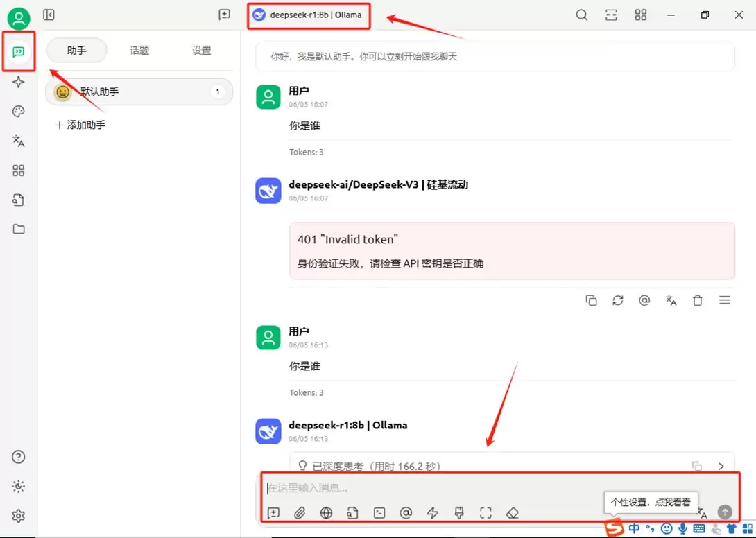The height and width of the screenshot is (538, 756).
Task: Open the Sogou toolbox grid icon
Action: [x=748, y=528]
